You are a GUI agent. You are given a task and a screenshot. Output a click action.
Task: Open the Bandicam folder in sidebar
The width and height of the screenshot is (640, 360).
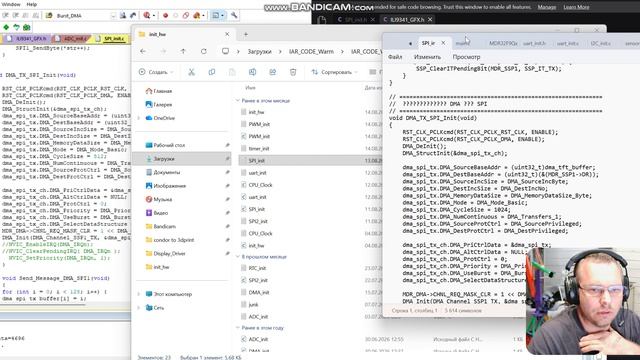coord(161,226)
